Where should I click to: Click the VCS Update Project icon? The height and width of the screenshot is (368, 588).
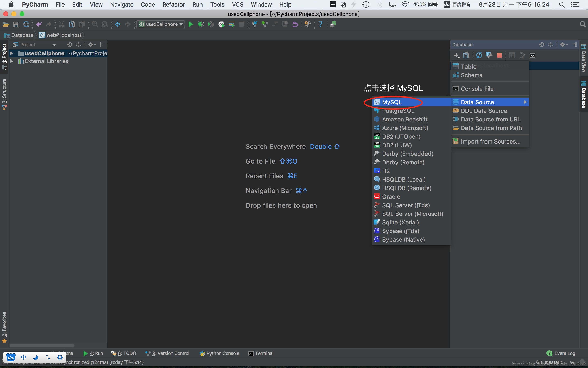click(254, 24)
